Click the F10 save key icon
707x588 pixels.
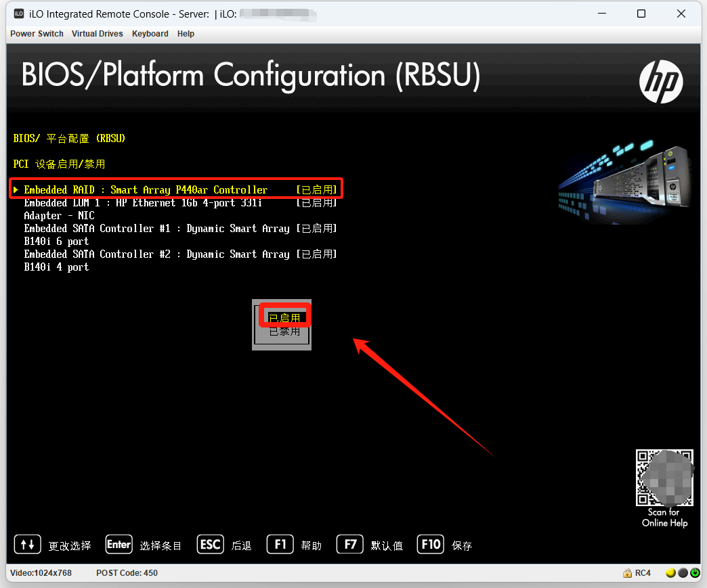click(431, 544)
